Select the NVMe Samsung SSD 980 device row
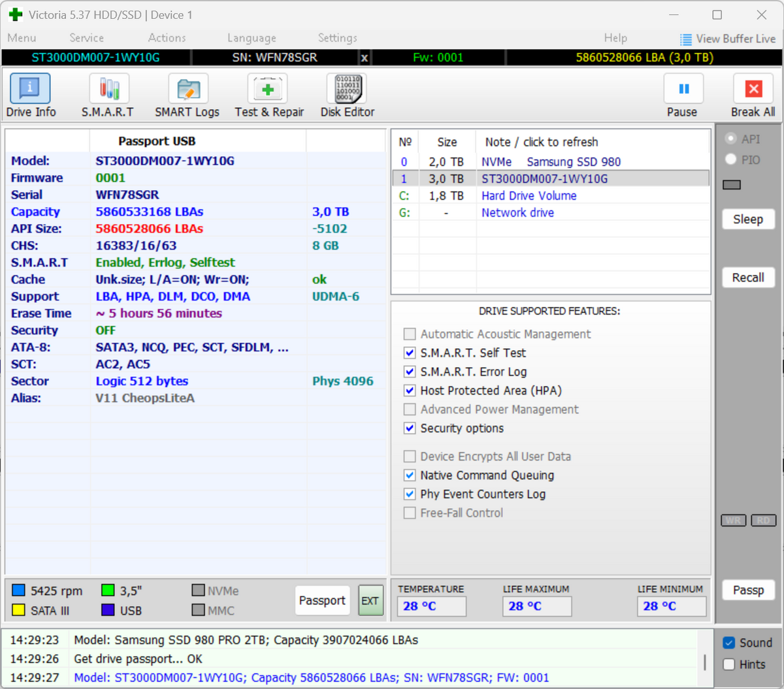This screenshot has height=689, width=784. [551, 162]
